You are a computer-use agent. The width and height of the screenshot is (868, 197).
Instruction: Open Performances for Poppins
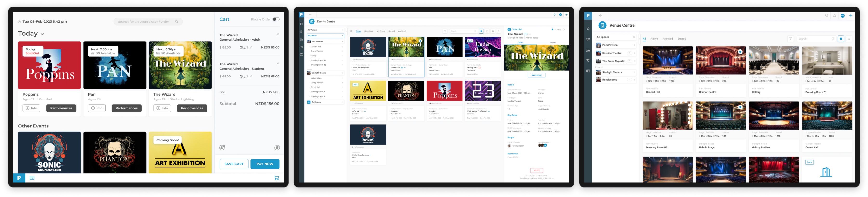pos(61,108)
